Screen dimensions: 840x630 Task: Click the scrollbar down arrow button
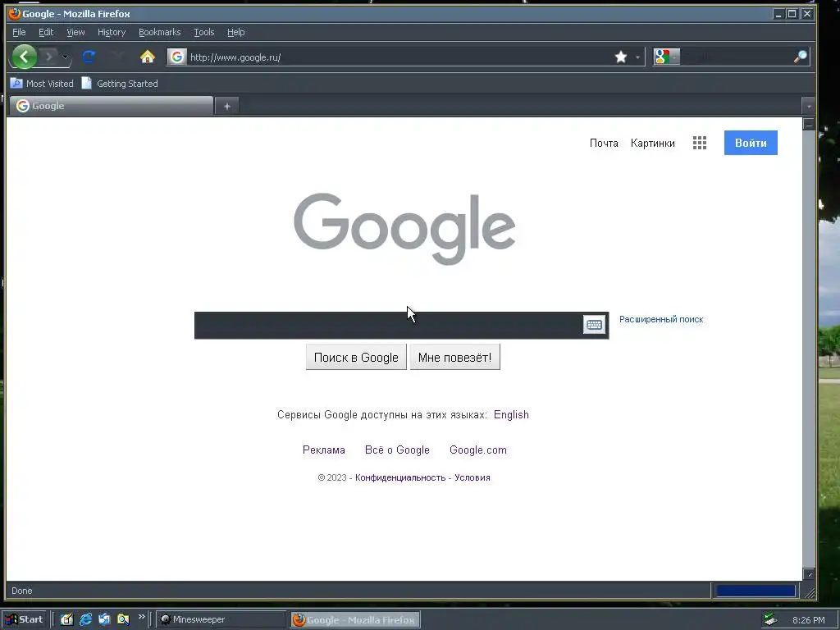(809, 574)
